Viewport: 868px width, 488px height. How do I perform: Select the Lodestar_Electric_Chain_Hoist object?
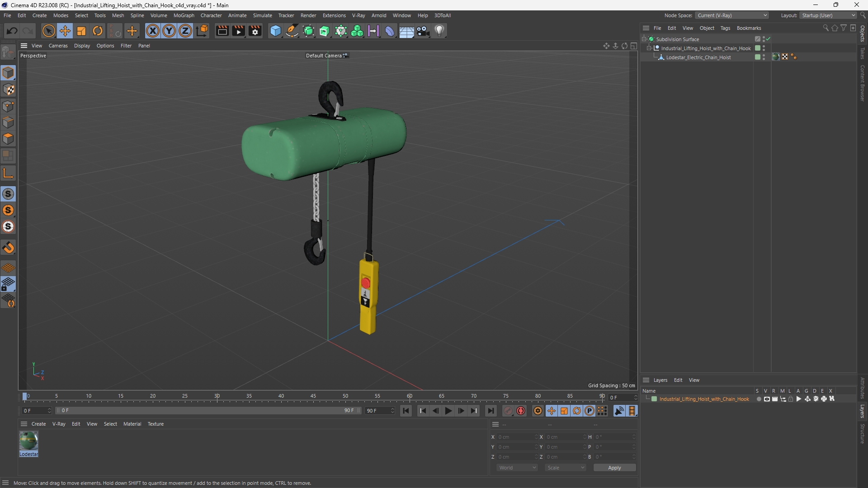coord(698,57)
